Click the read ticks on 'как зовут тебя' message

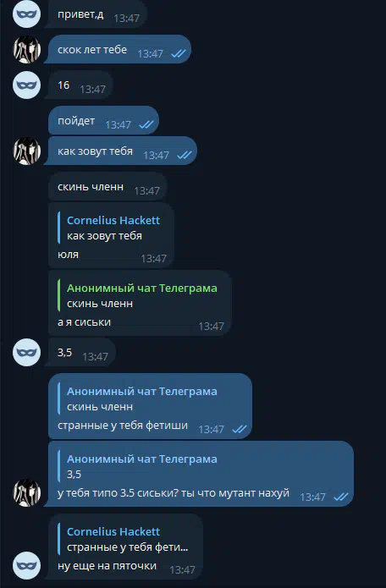click(x=185, y=155)
